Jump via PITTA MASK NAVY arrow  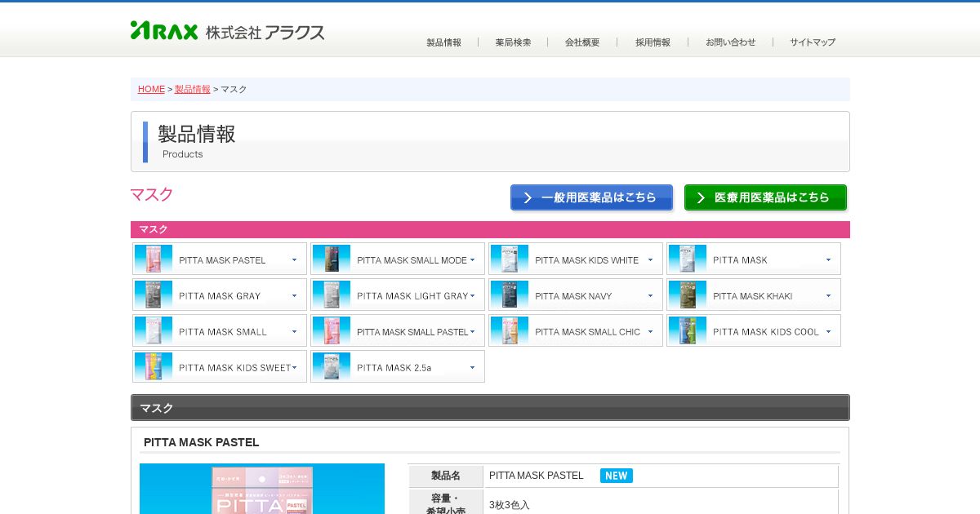[x=650, y=296]
